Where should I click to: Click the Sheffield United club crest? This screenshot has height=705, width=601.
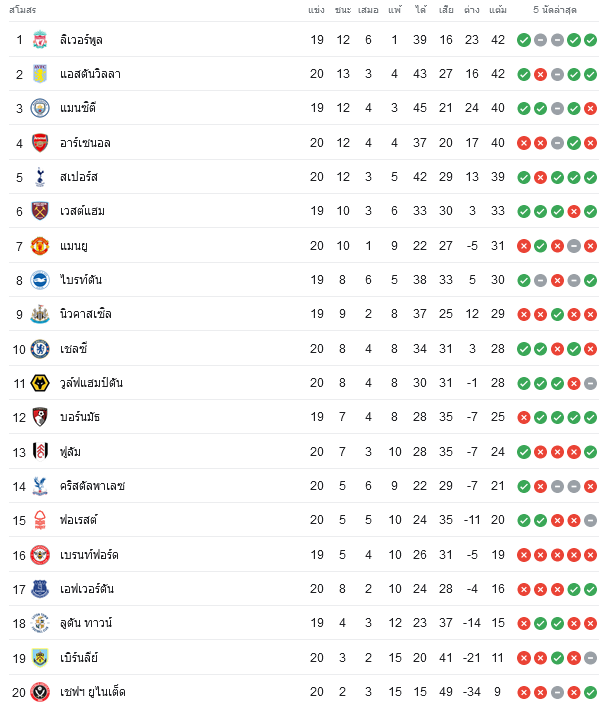tap(40, 692)
